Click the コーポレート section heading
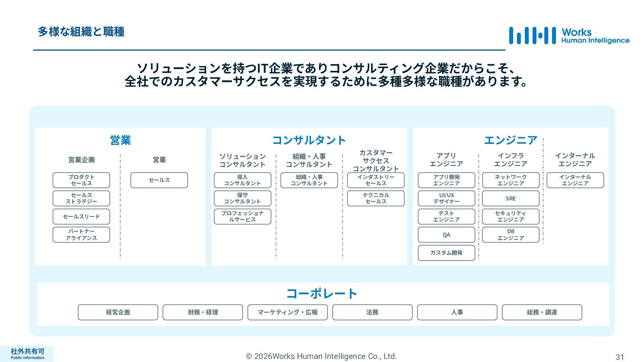Screen dimensions: 644x362 322,294
